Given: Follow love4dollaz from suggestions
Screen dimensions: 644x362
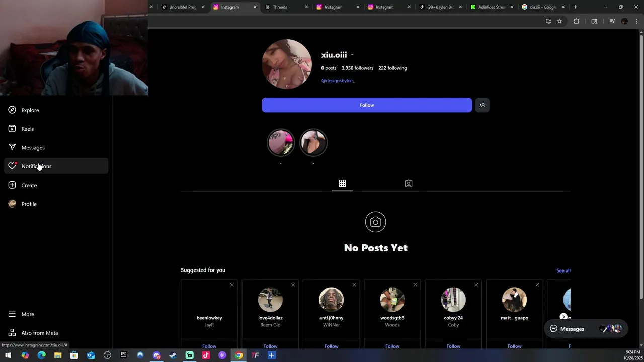Looking at the screenshot, I should click(x=270, y=346).
